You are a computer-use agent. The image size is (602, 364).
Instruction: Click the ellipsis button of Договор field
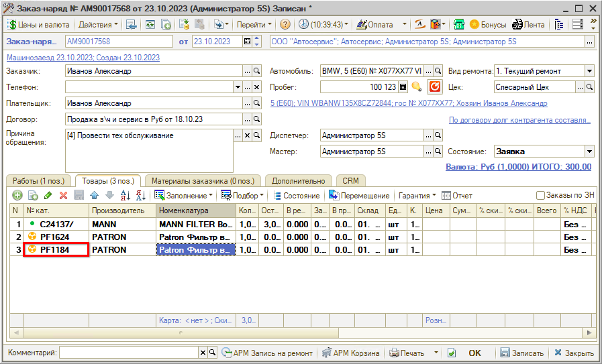point(248,119)
